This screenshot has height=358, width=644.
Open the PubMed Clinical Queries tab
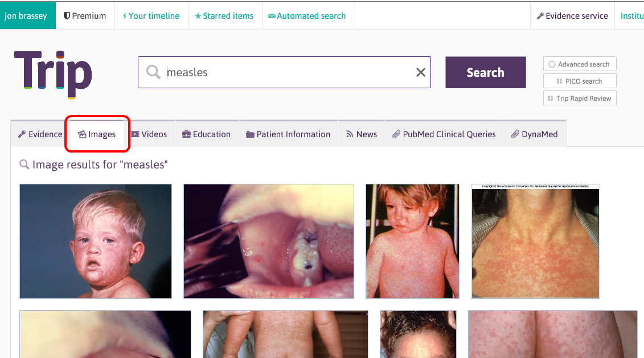click(x=444, y=134)
